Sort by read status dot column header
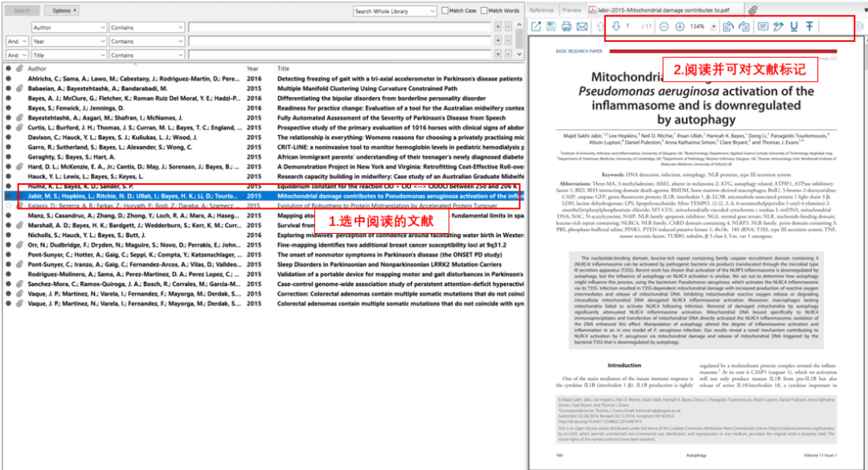Viewport: 868px width, 470px height. (8, 68)
